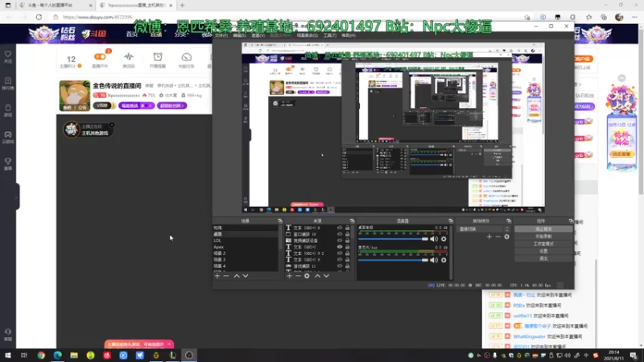This screenshot has height=362, width=644.
Task: Open source properties gear in Sources panel
Action: (x=307, y=276)
